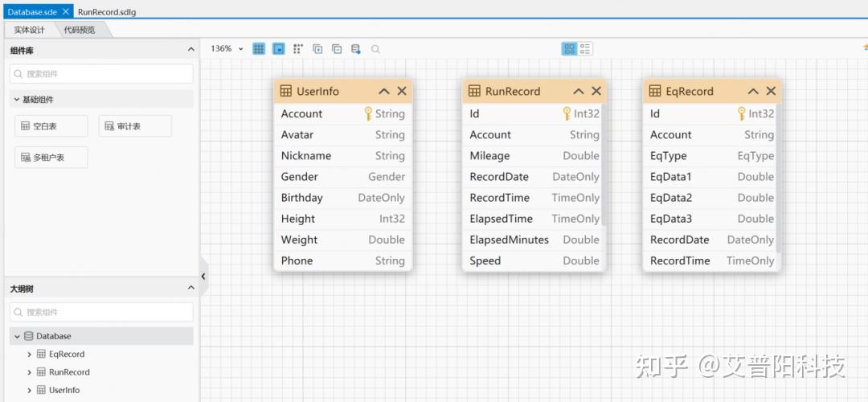Select EqRecord in the outline tree
The width and height of the screenshot is (868, 402).
click(x=67, y=355)
